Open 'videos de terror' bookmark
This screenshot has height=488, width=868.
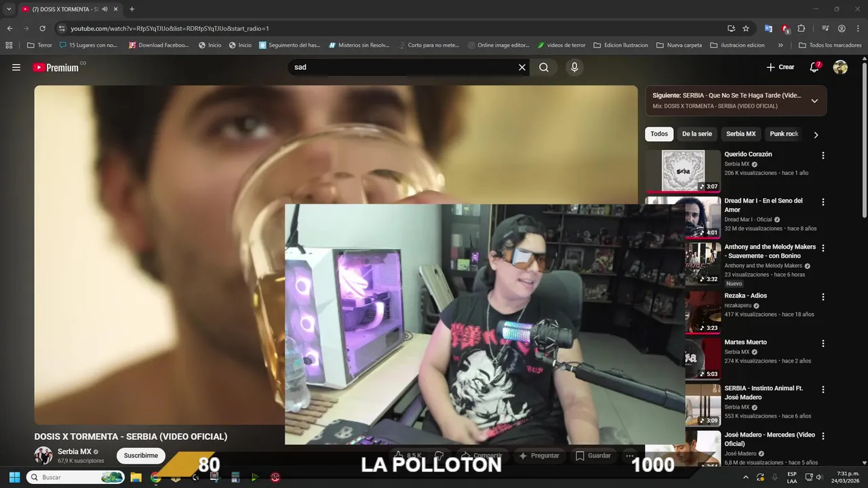[561, 45]
